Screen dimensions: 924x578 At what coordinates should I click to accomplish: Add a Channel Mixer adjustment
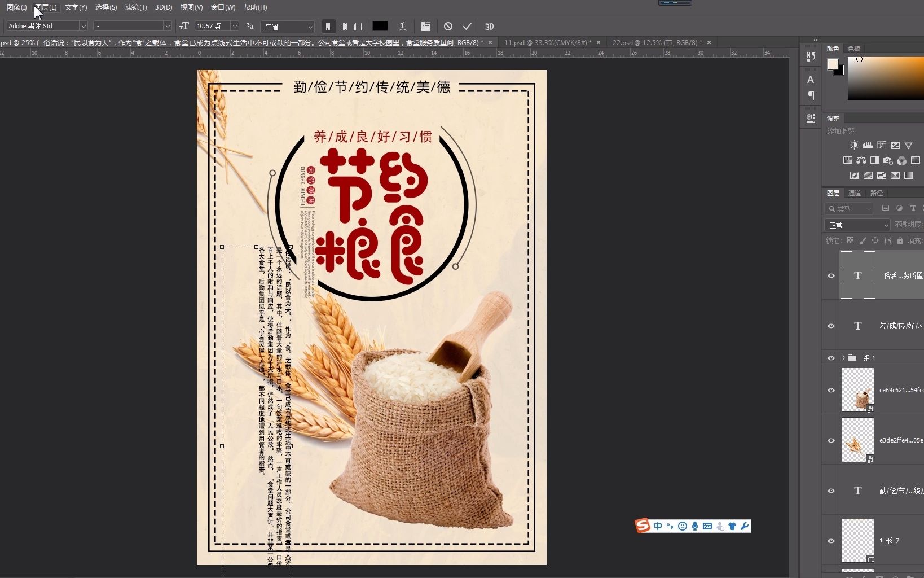[901, 160]
